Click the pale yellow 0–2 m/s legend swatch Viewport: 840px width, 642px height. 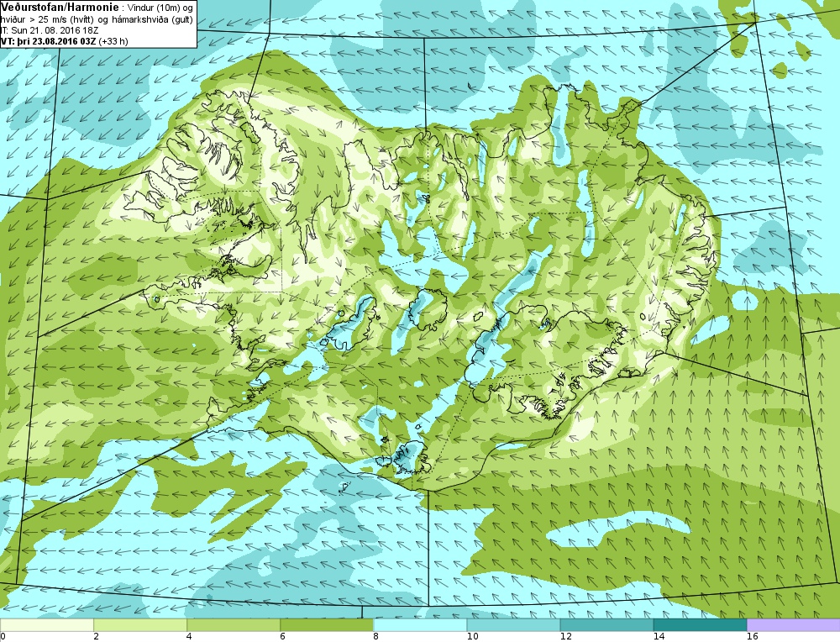tap(46, 625)
